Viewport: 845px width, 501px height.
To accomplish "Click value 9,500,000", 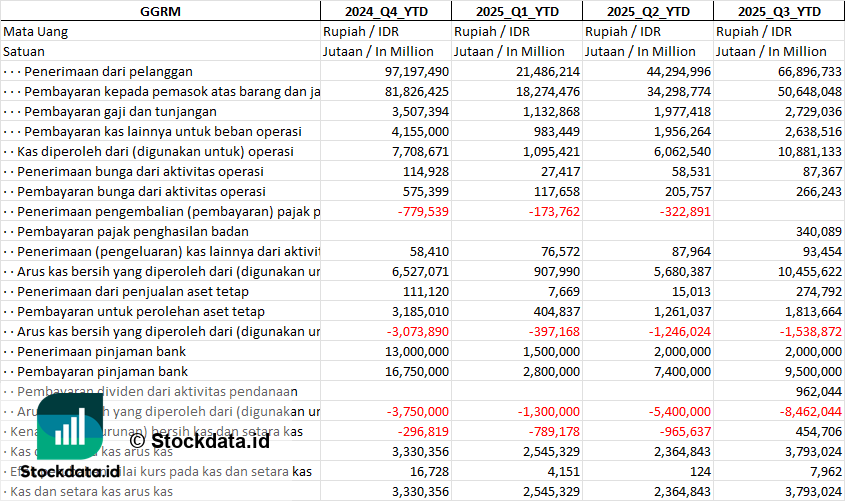I will [x=813, y=371].
